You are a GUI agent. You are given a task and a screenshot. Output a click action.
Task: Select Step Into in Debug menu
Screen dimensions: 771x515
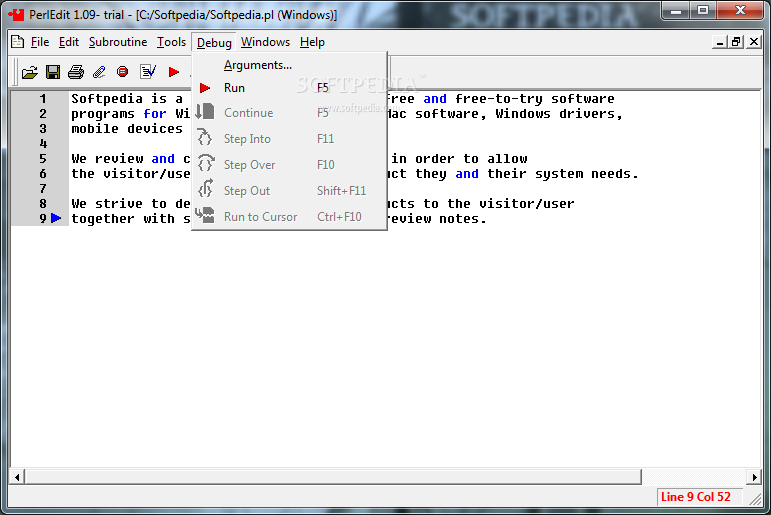(x=289, y=139)
